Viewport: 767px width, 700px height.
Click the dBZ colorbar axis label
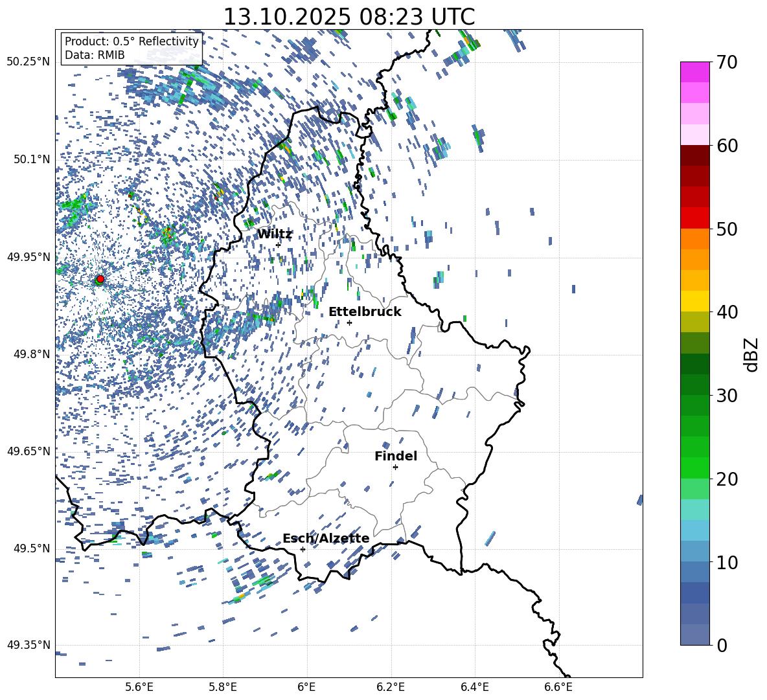(752, 354)
